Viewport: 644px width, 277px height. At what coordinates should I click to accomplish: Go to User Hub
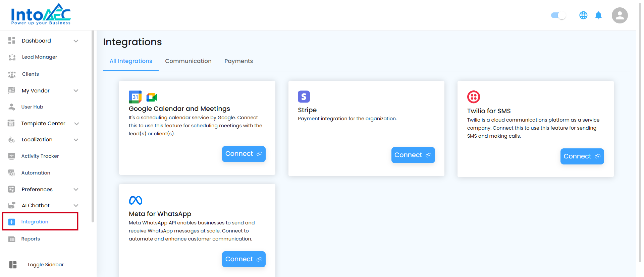point(32,107)
